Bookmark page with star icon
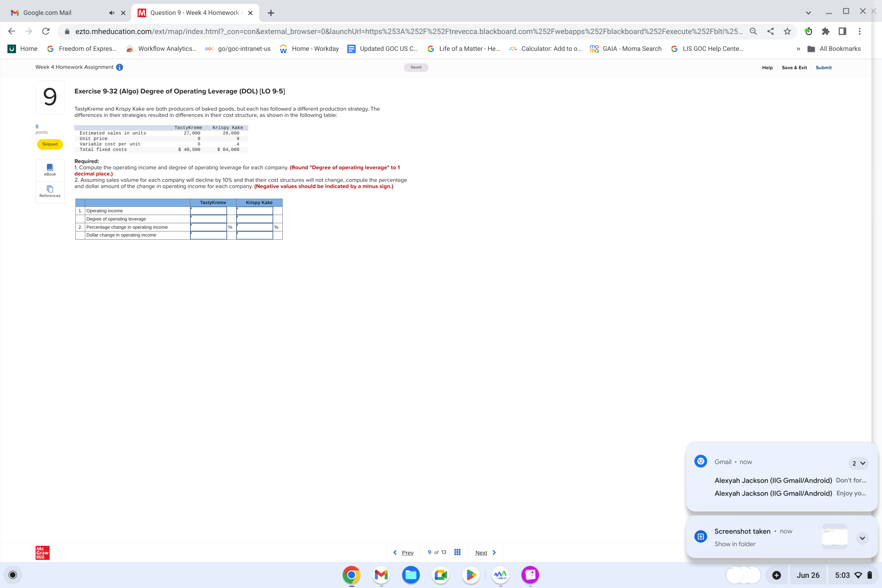This screenshot has height=588, width=882. click(x=787, y=32)
